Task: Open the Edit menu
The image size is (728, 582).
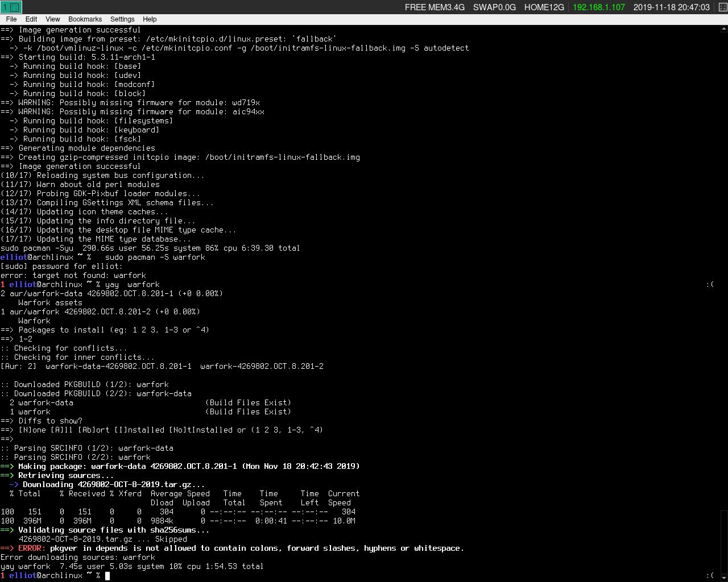Action: tap(31, 19)
